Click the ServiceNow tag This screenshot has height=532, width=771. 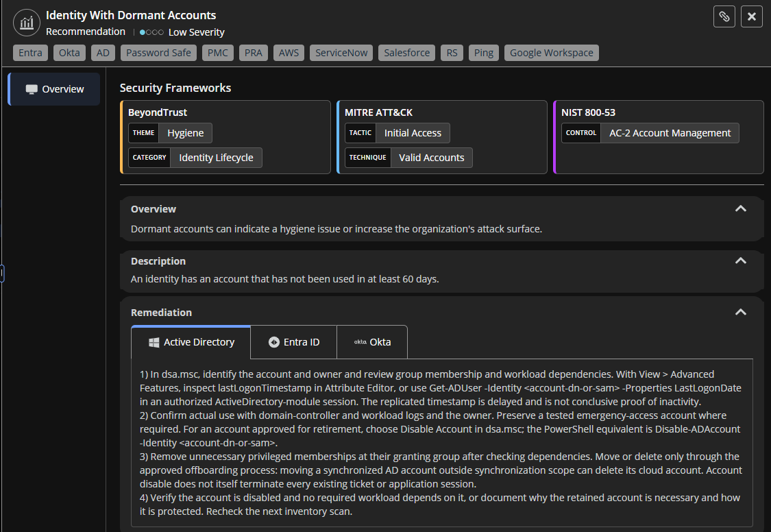click(x=341, y=53)
